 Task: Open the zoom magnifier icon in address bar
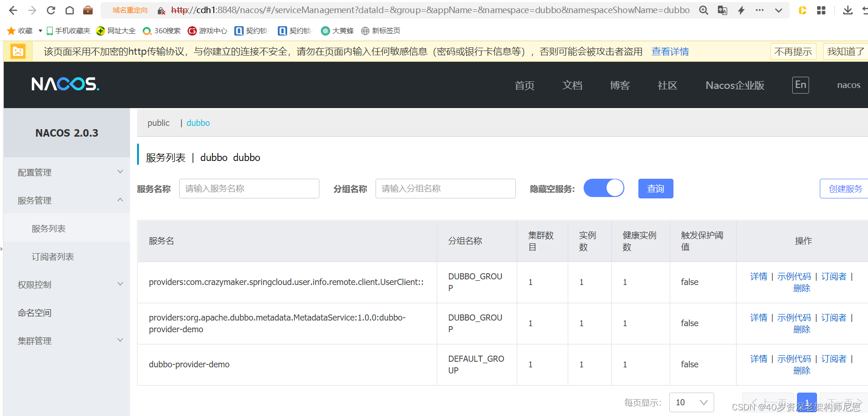coord(703,10)
